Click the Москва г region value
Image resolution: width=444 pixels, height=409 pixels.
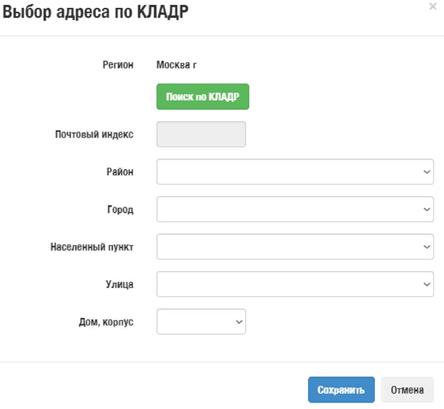click(177, 65)
